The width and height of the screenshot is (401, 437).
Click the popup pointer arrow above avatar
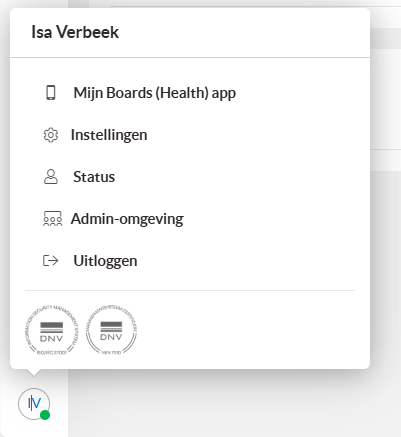[x=33, y=372]
